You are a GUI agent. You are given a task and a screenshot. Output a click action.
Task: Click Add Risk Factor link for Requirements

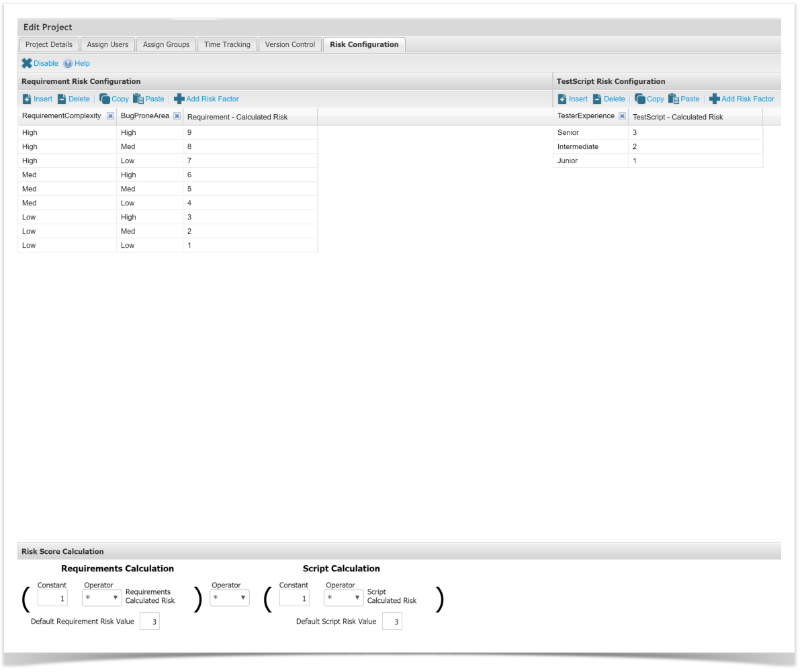[x=212, y=99]
